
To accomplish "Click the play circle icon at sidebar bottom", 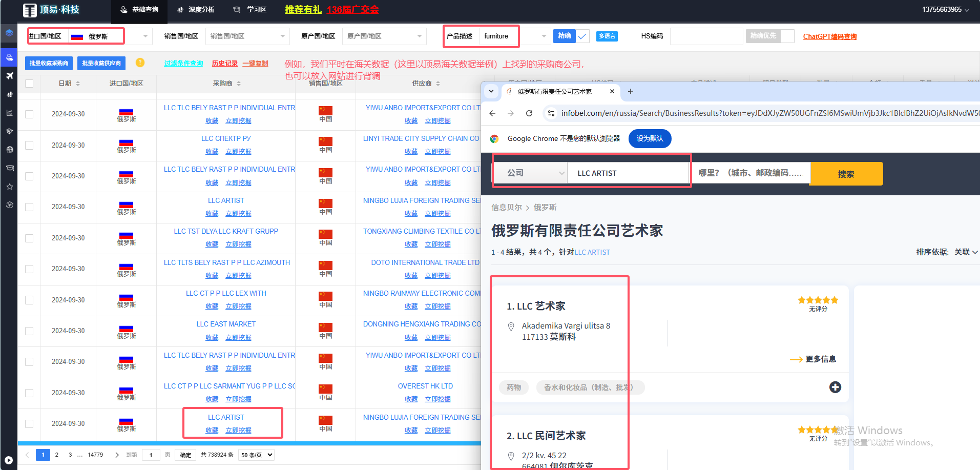I will pos(9,460).
